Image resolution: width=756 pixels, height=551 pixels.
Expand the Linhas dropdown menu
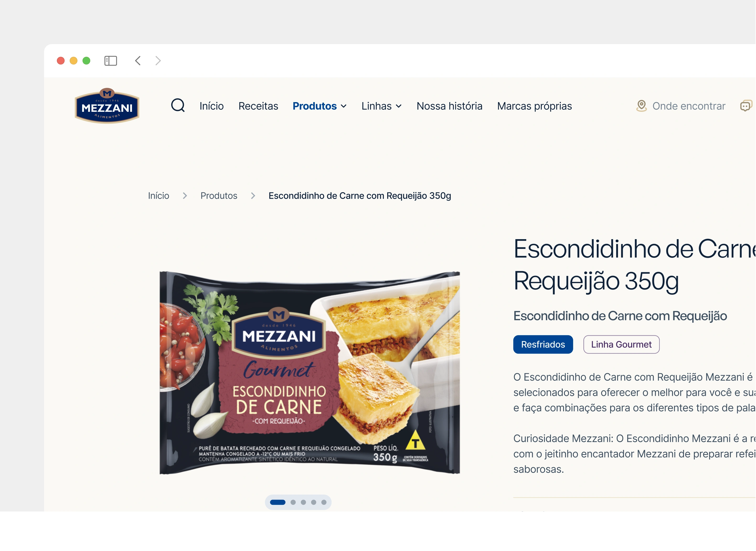pyautogui.click(x=382, y=106)
